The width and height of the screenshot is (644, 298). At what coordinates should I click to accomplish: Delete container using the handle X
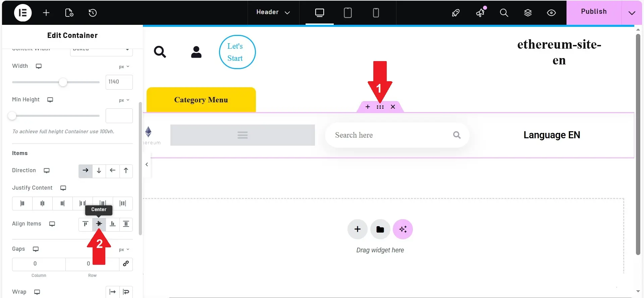tap(393, 107)
